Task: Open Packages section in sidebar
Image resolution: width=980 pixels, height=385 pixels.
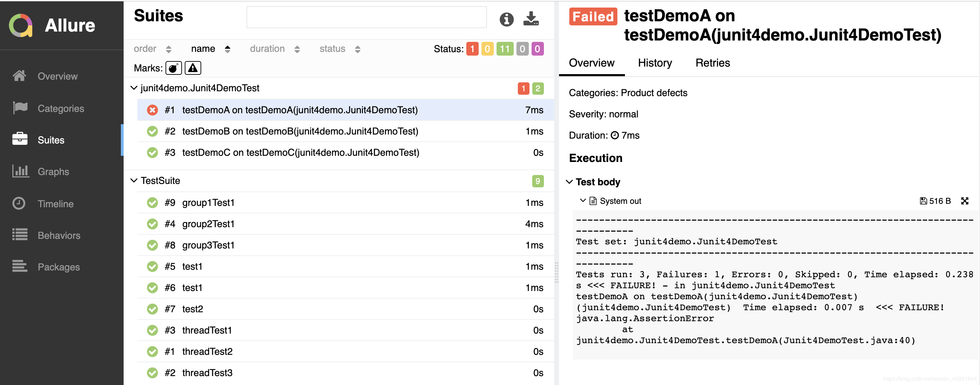Action: click(58, 267)
